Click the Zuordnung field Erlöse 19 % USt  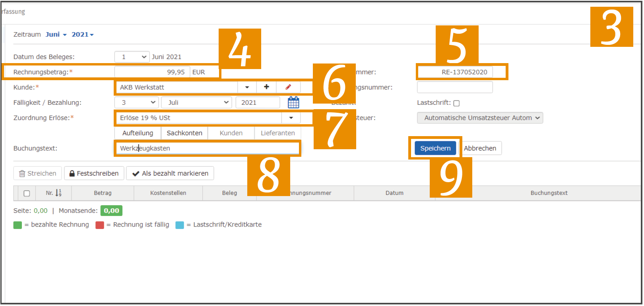click(x=198, y=118)
